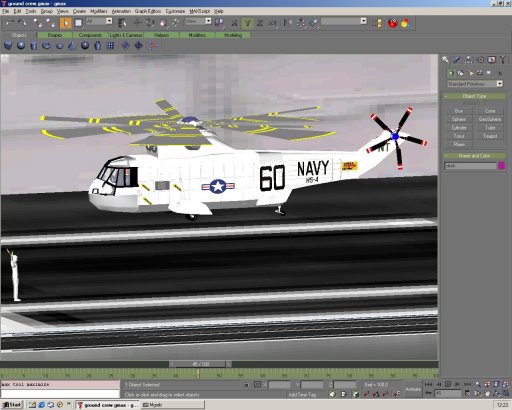Toggle the Animate button
Screen dimensions: 512x410
pyautogui.click(x=413, y=389)
